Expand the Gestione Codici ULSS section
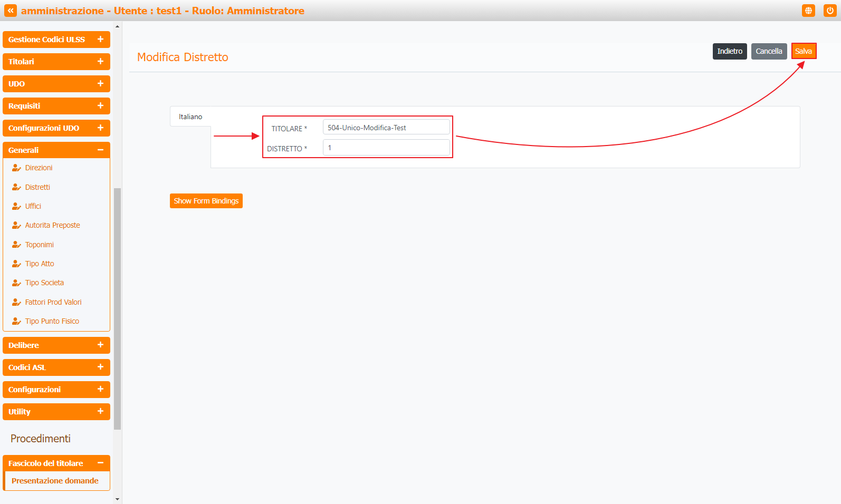The image size is (841, 504). 100,40
